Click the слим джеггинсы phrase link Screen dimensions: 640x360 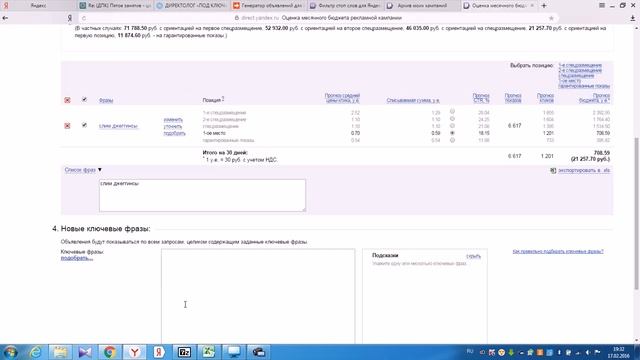click(118, 126)
